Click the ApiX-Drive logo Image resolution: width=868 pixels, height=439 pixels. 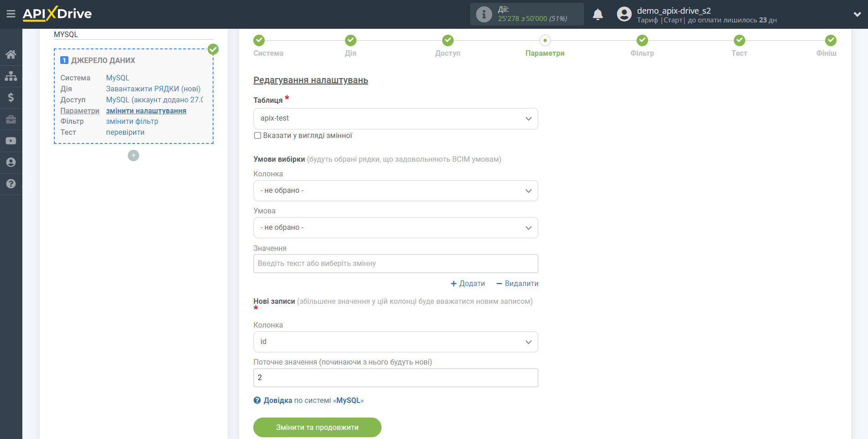[x=57, y=14]
